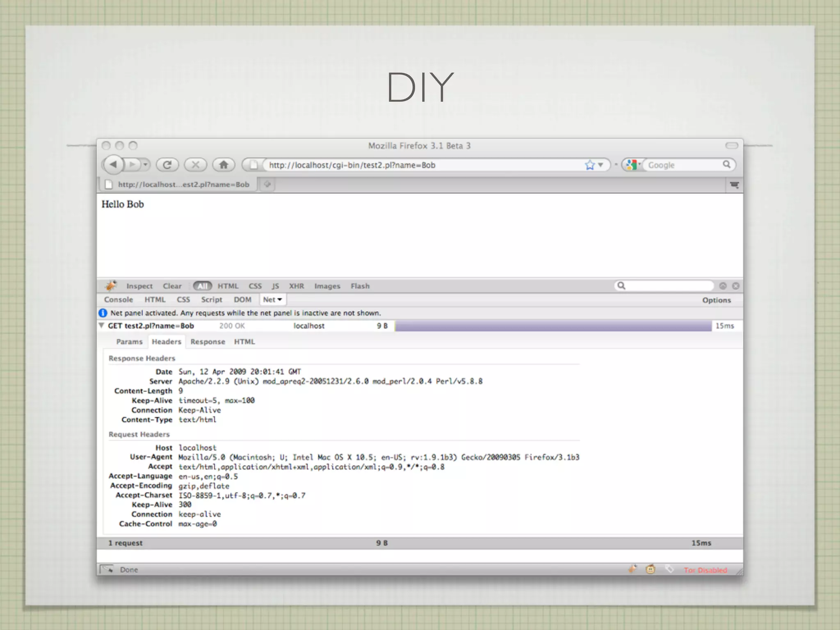Filter net requests by JS
Image resolution: width=840 pixels, height=630 pixels.
[x=276, y=286]
